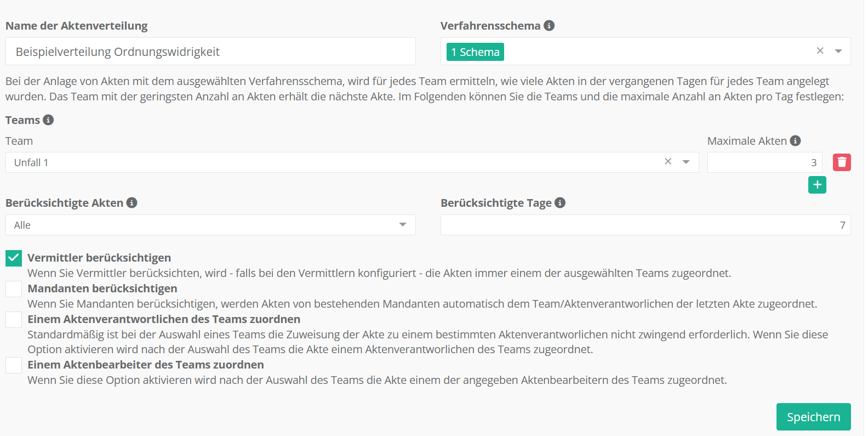Image resolution: width=868 pixels, height=436 pixels.
Task: Click the info icon next to Maximale Akten
Action: [795, 141]
